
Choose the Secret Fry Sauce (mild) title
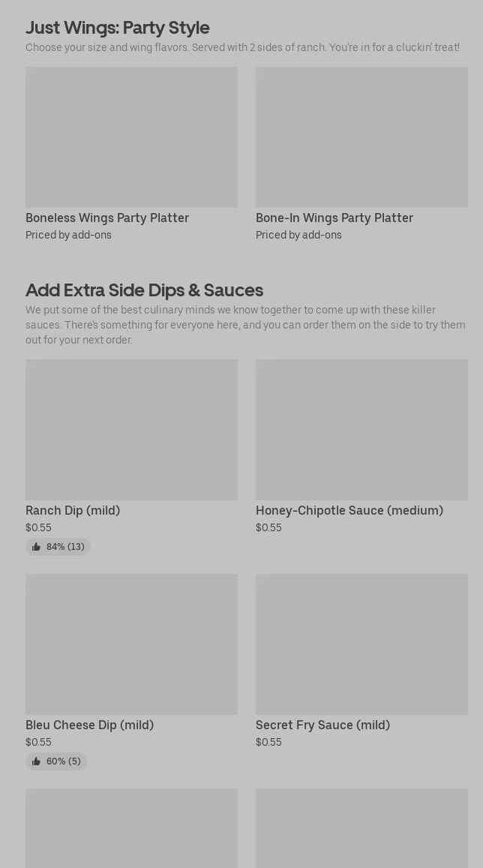click(x=322, y=725)
